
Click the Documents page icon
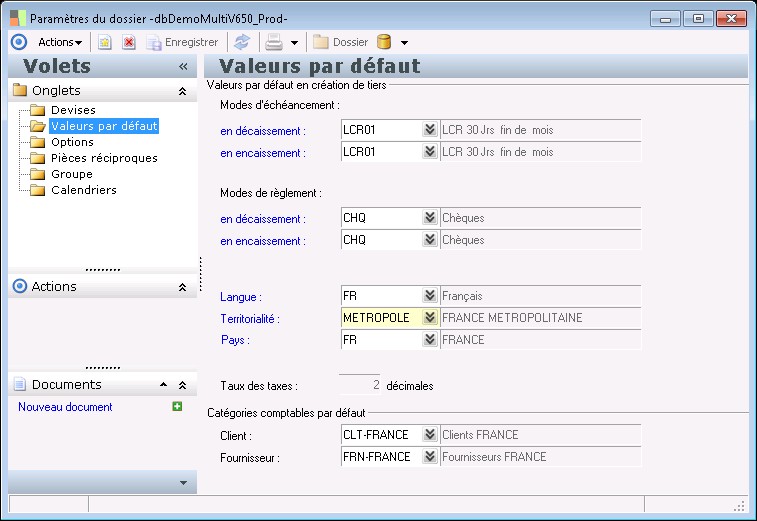pos(20,384)
